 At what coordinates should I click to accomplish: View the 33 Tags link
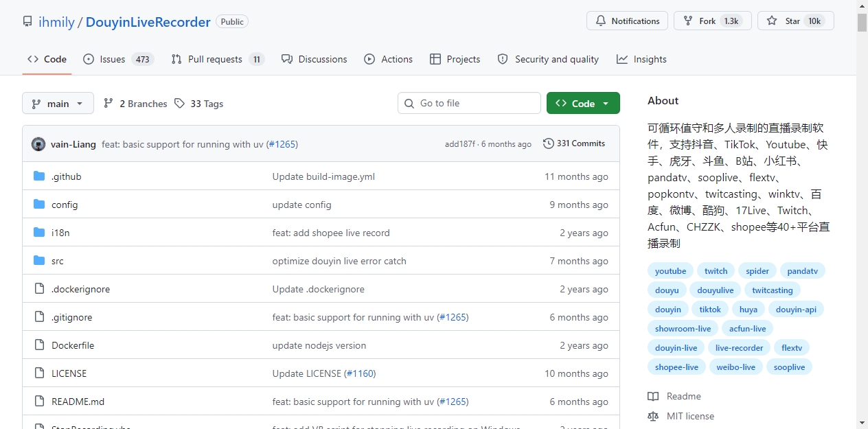(198, 104)
